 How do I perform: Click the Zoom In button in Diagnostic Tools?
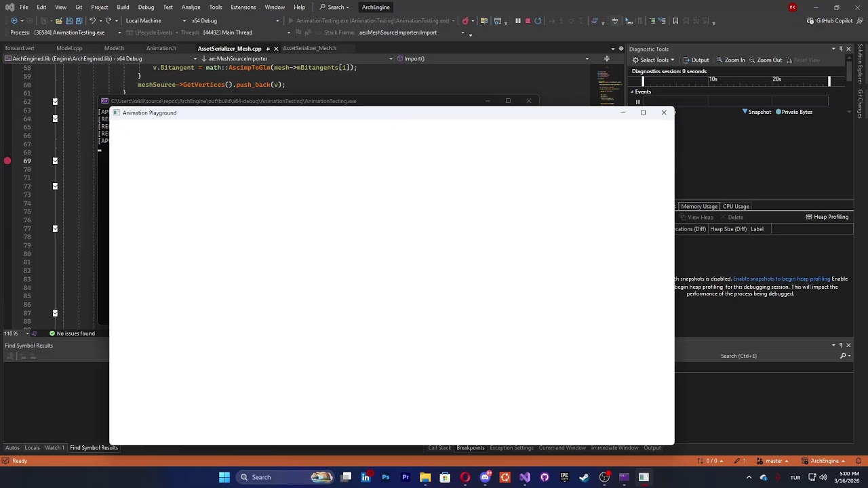pos(730,60)
